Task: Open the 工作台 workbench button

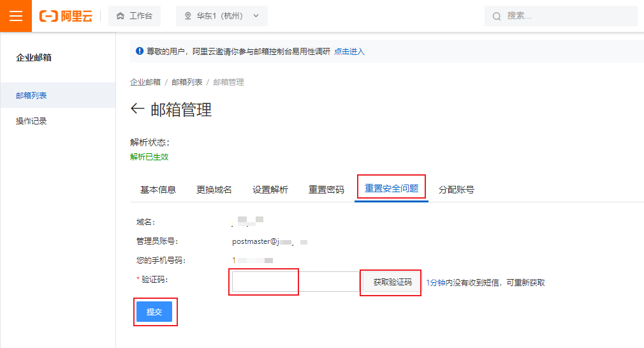Action: point(135,16)
